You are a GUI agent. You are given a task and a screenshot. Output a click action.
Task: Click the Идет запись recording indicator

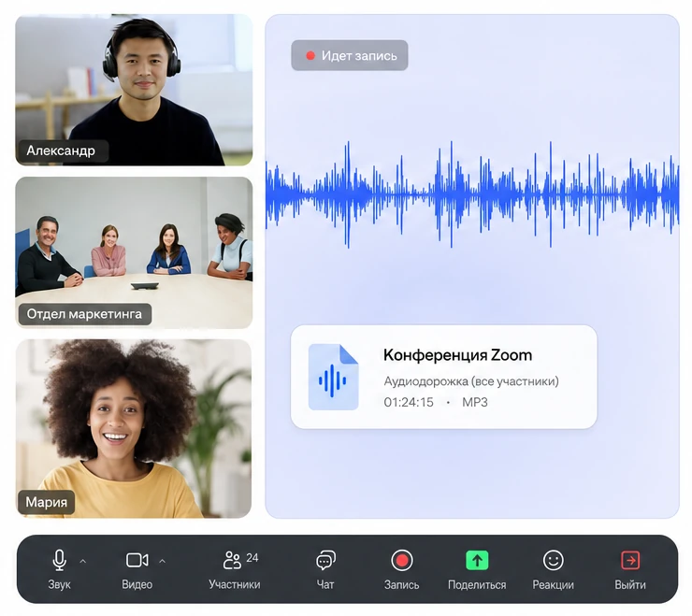tap(350, 55)
